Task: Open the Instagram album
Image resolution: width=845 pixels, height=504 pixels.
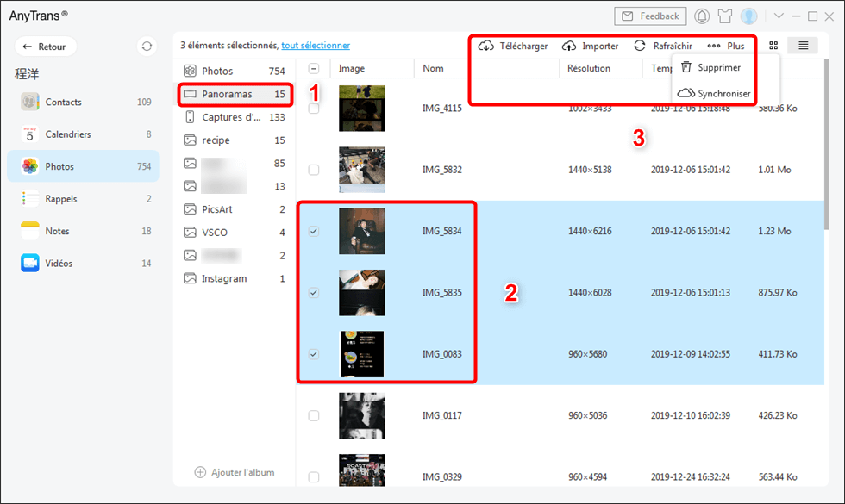Action: (x=235, y=278)
